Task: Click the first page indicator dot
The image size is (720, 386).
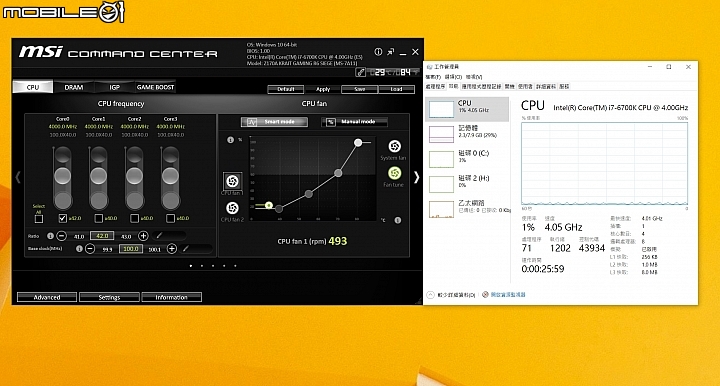Action: point(191,266)
